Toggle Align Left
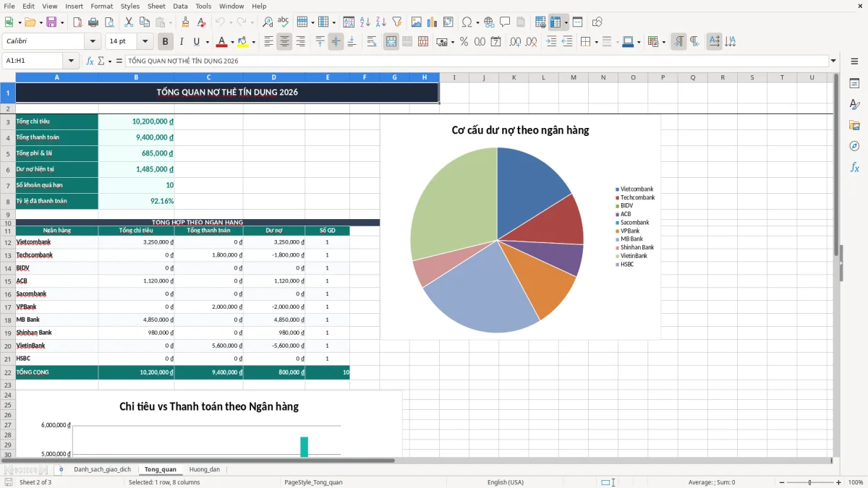The width and height of the screenshot is (868, 488). 269,42
